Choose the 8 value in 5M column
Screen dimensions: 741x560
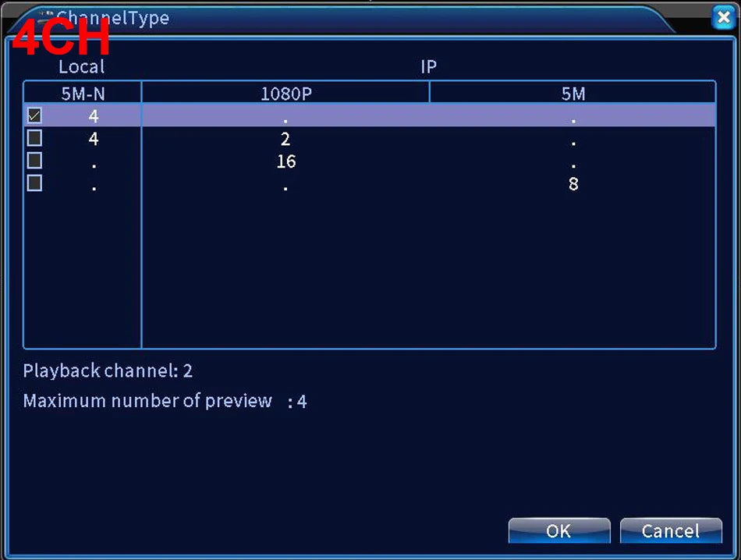point(573,185)
